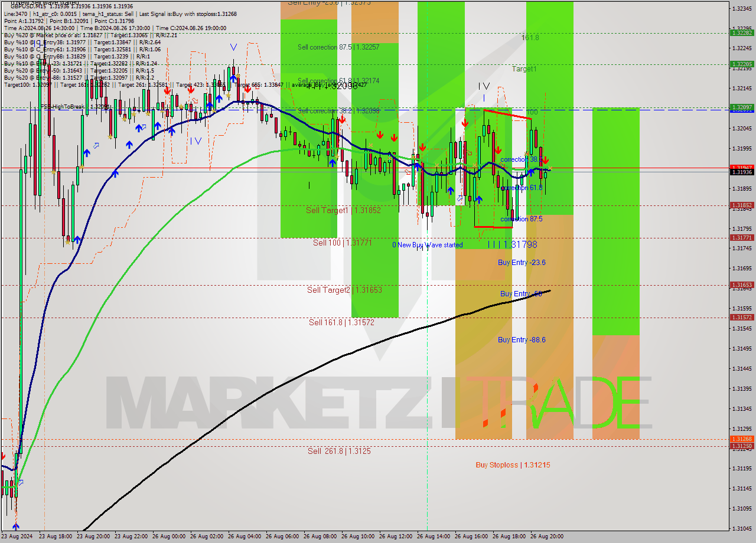Select the 'Sell correction 38.2 | 1.32098' label
Viewport: 756px width, 543px height.
tap(338, 110)
